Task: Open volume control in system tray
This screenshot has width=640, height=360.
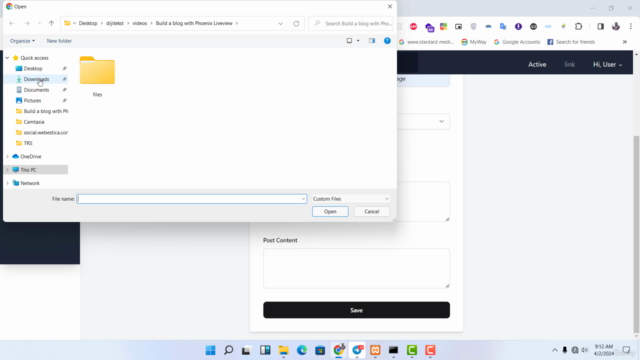Action: pyautogui.click(x=584, y=350)
